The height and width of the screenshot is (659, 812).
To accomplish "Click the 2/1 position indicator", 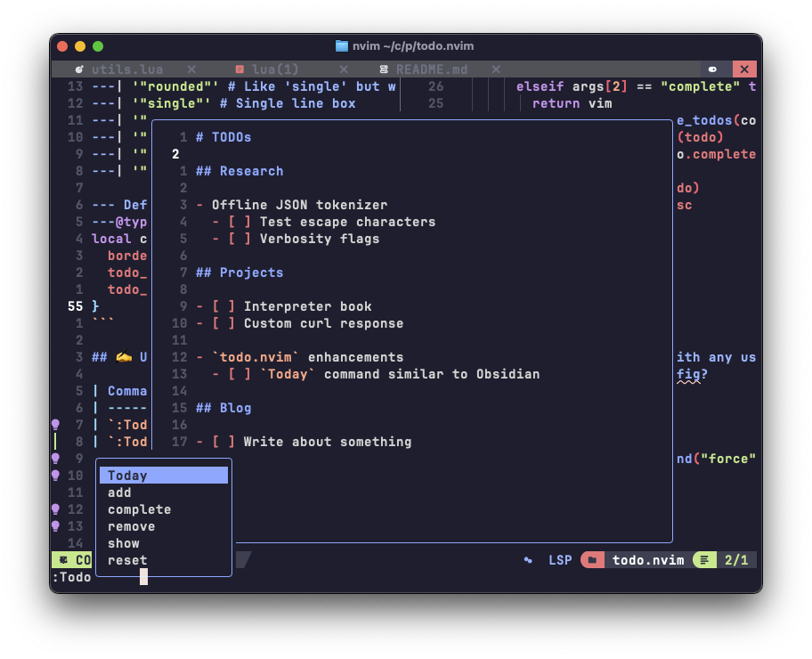I will tap(736, 560).
